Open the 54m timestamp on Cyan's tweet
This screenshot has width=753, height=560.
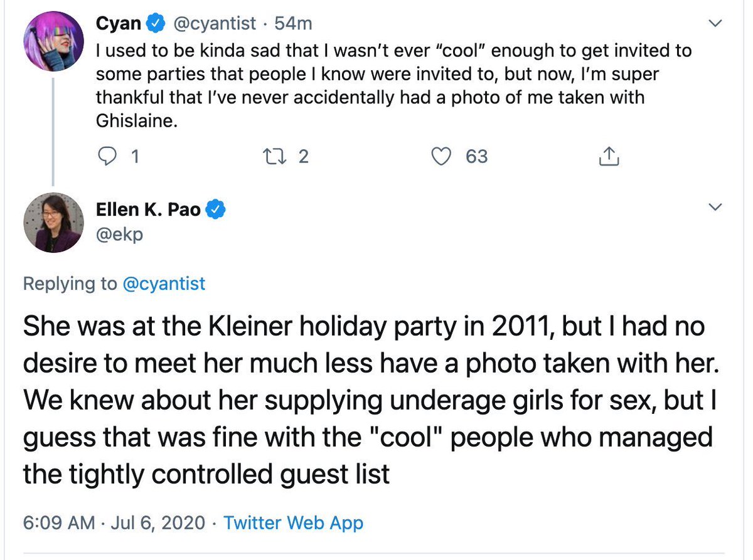(x=294, y=24)
